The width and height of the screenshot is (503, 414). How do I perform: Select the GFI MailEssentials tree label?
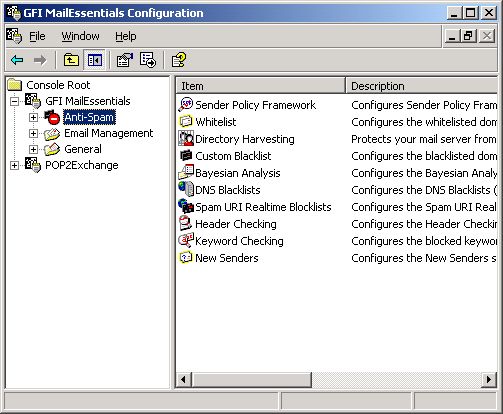click(88, 101)
